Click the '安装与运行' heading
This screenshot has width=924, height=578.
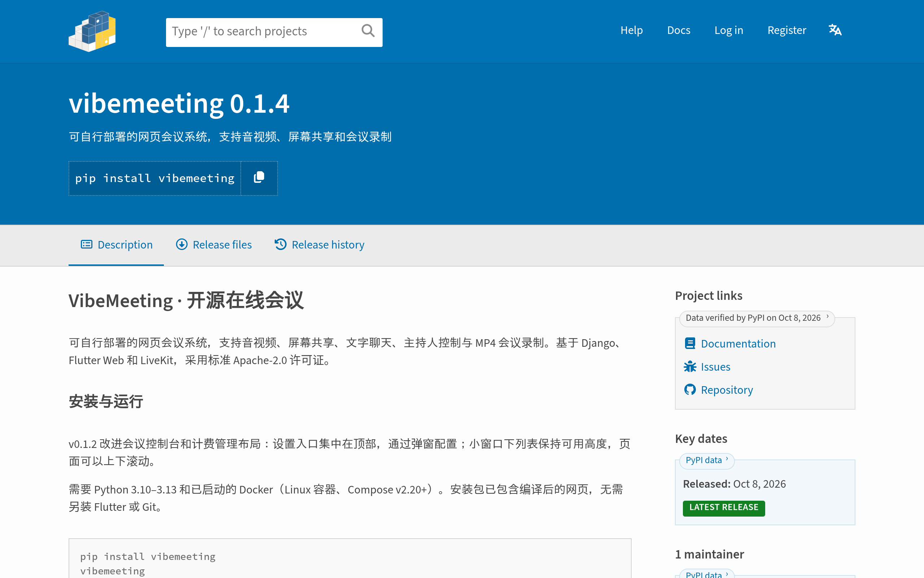tap(106, 401)
